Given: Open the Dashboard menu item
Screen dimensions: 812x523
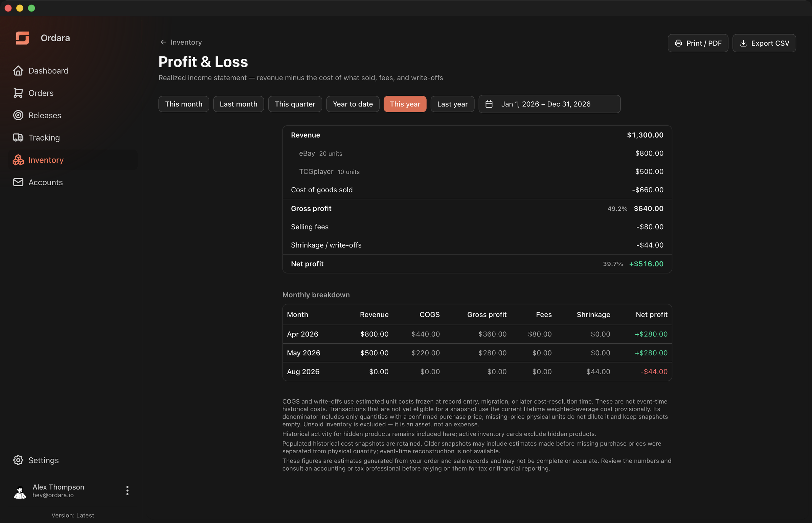Looking at the screenshot, I should [x=73, y=71].
